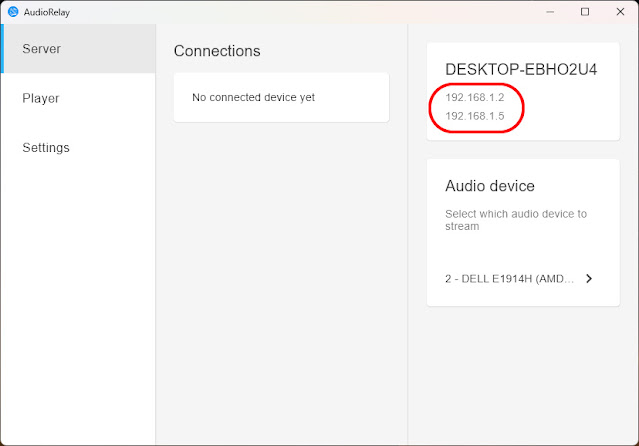Viewport: 639px width, 446px height.
Task: Go to the Settings tab
Action: tap(46, 147)
